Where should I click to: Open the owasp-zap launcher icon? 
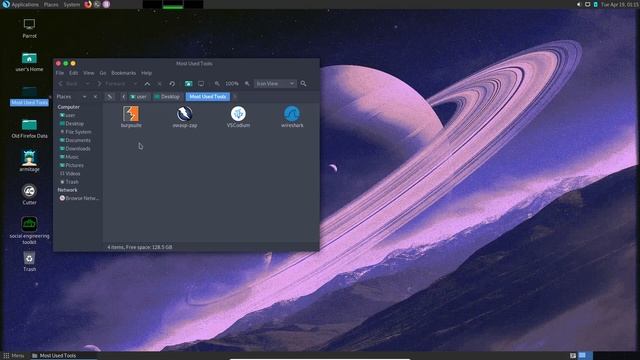tap(184, 114)
